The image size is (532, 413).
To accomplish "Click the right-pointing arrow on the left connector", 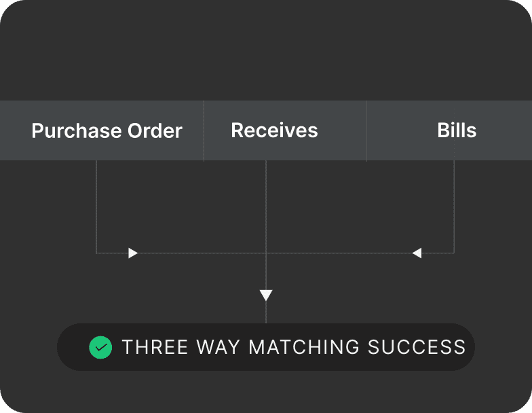I will pos(133,253).
